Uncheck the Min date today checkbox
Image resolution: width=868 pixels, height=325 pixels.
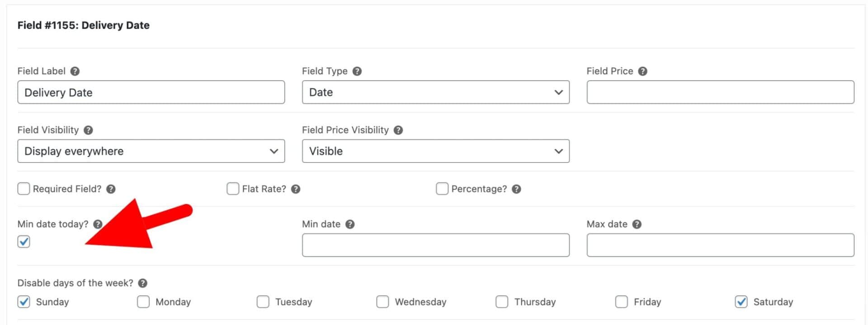(x=24, y=242)
